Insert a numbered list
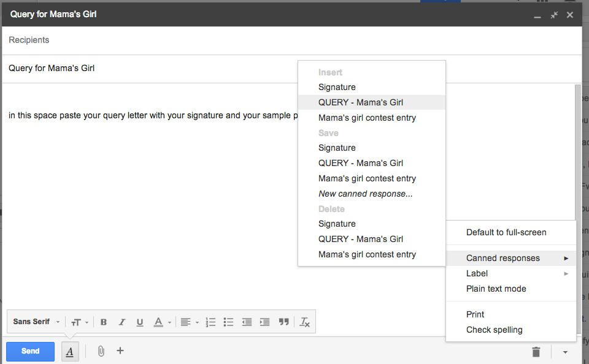 point(210,322)
